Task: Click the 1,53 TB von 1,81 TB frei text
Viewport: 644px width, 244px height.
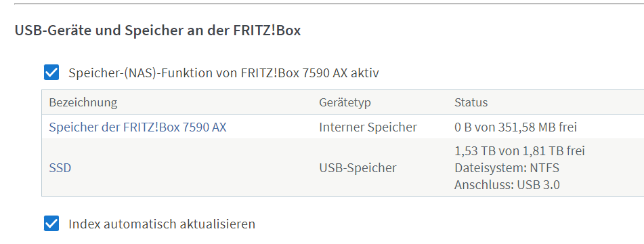Action: pos(519,151)
